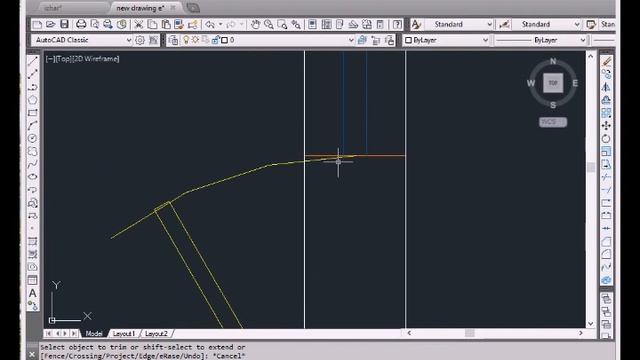The height and width of the screenshot is (360, 640).
Task: Click the Zoom Previous icon
Action: coord(296,24)
